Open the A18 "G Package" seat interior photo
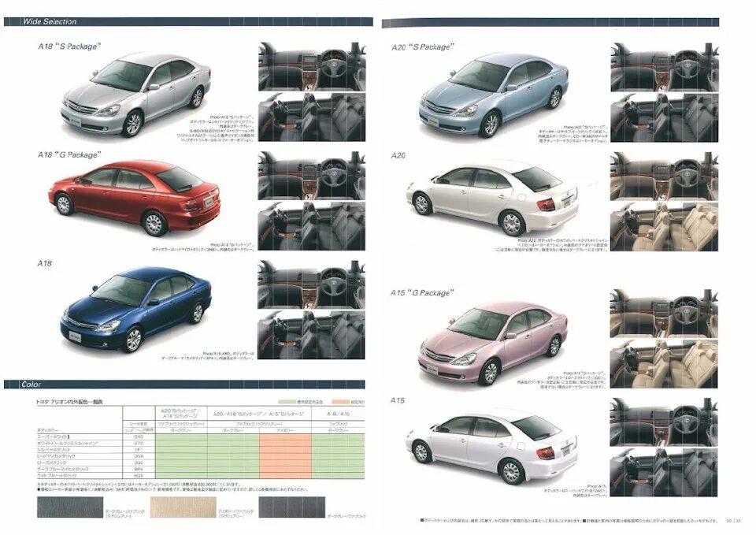756x535 pixels. [312, 226]
